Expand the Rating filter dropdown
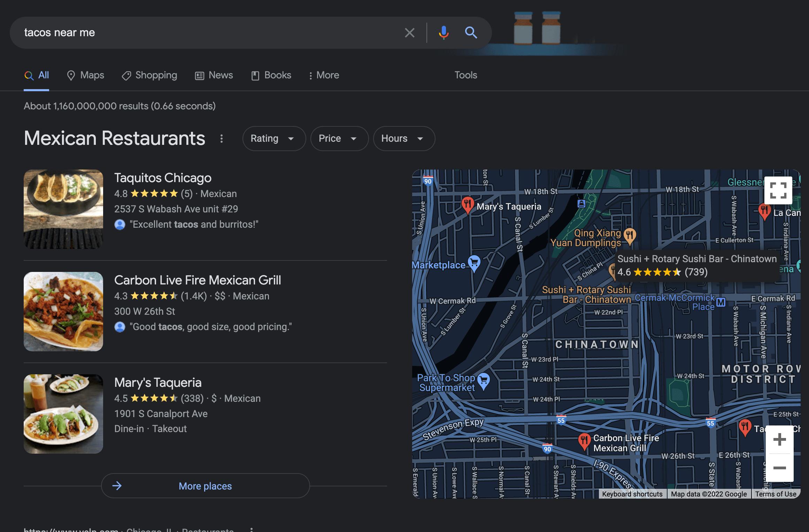The height and width of the screenshot is (532, 809). [274, 139]
